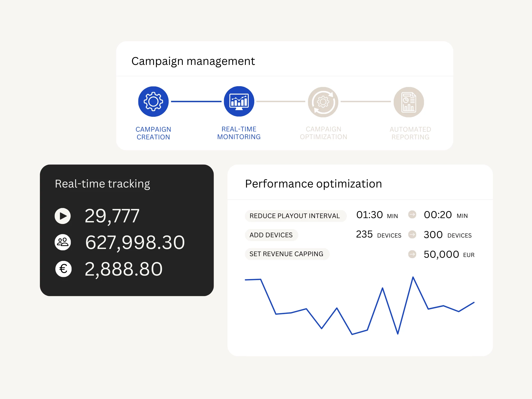Click the highest peak of line chart
This screenshot has width=532, height=399.
coord(413,277)
